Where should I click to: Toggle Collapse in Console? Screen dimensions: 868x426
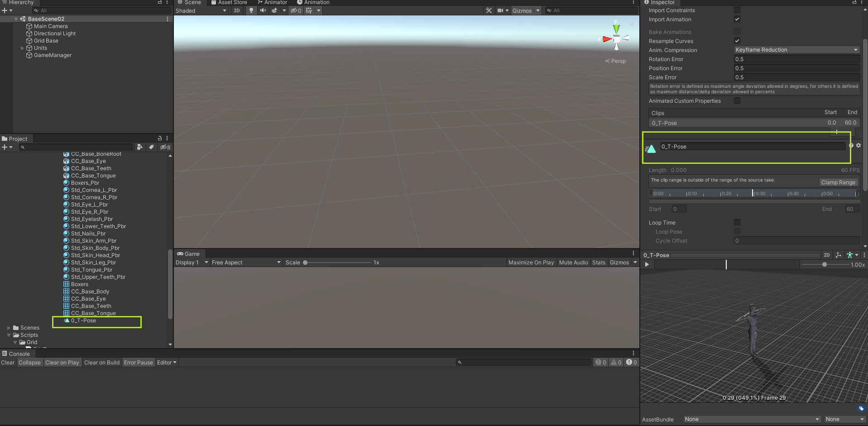point(29,363)
